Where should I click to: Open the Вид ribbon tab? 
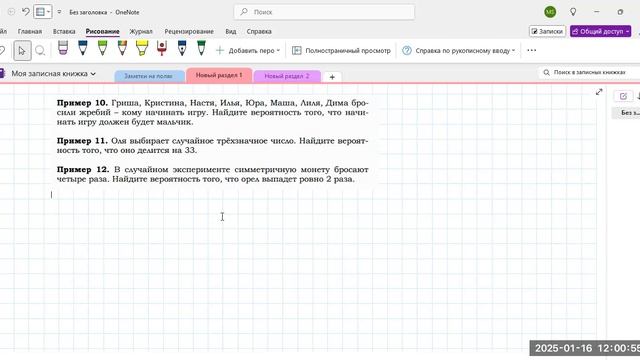(x=231, y=31)
